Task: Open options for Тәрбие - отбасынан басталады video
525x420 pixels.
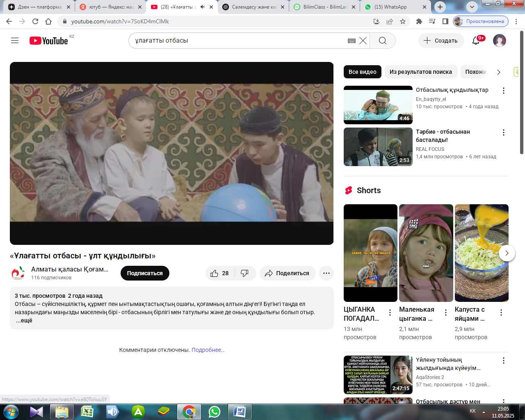Action: coord(504,132)
